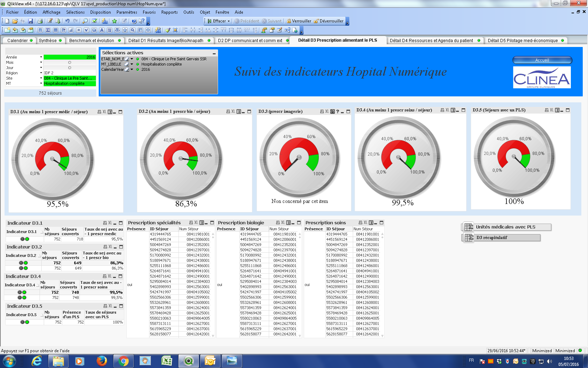Create a list box with its toolbar icon
This screenshot has width=588, height=368.
(x=40, y=30)
